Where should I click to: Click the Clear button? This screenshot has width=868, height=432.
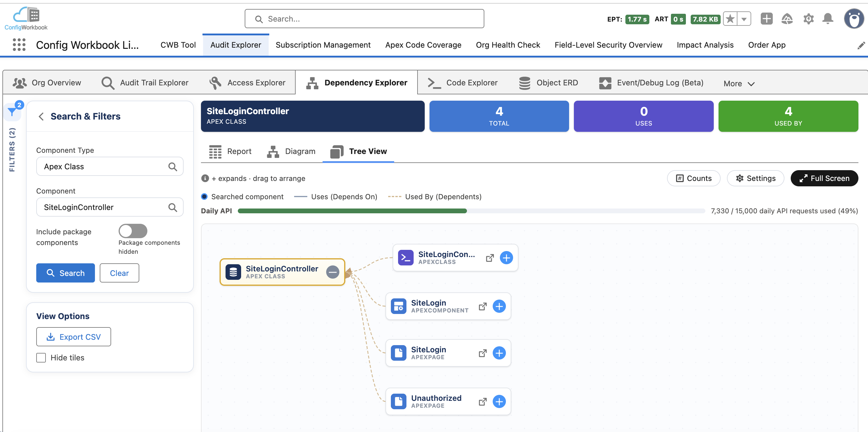tap(119, 273)
